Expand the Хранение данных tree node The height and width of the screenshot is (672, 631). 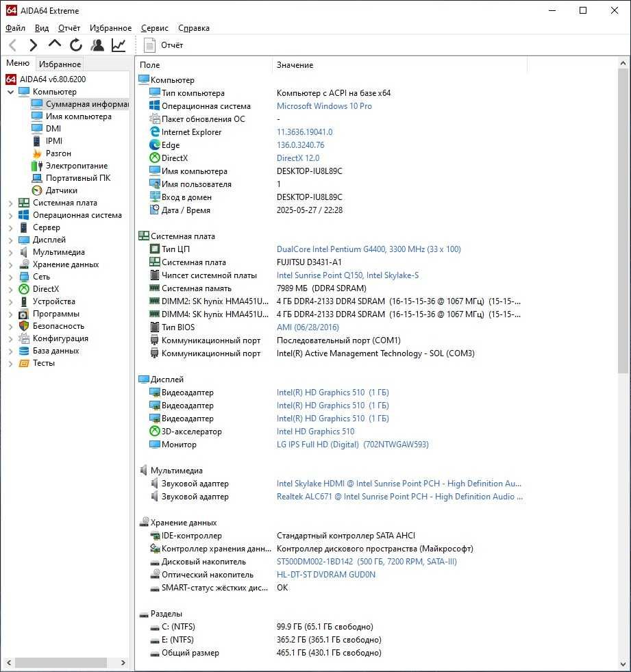11,265
